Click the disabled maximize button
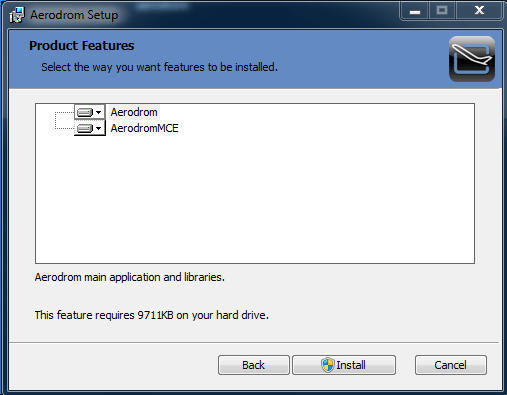The width and height of the screenshot is (507, 395). [442, 11]
